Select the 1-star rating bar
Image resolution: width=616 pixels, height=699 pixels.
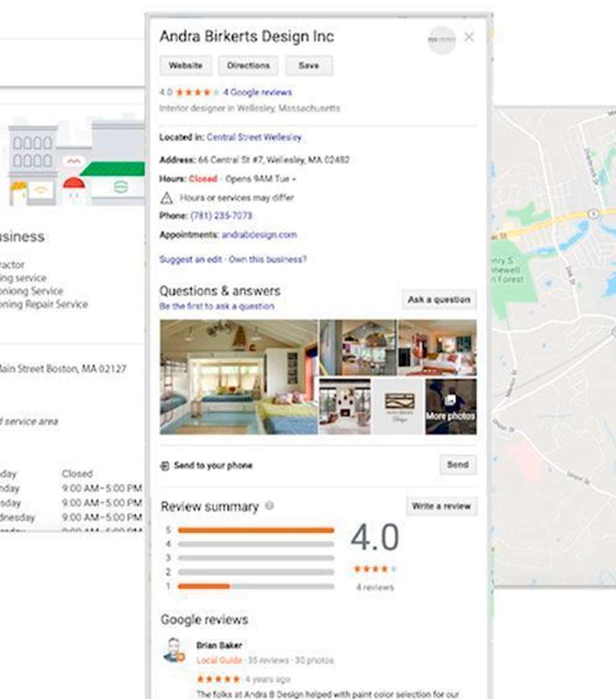click(x=256, y=586)
